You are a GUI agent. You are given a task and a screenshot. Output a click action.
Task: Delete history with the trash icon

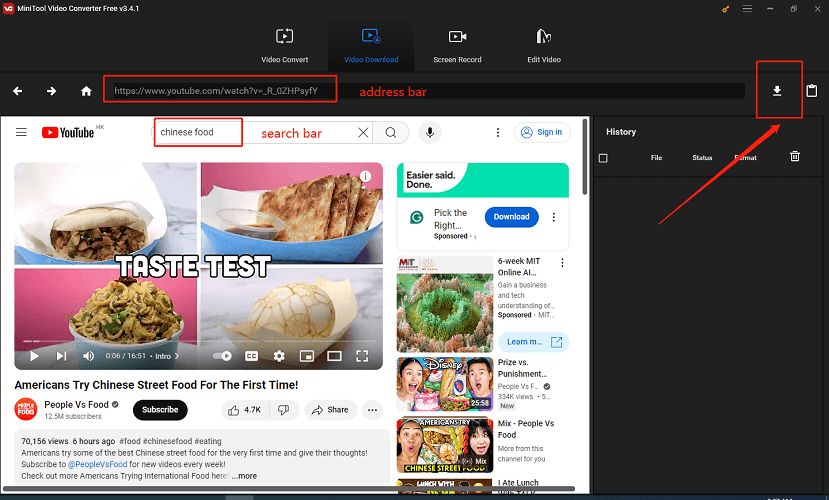coord(795,156)
